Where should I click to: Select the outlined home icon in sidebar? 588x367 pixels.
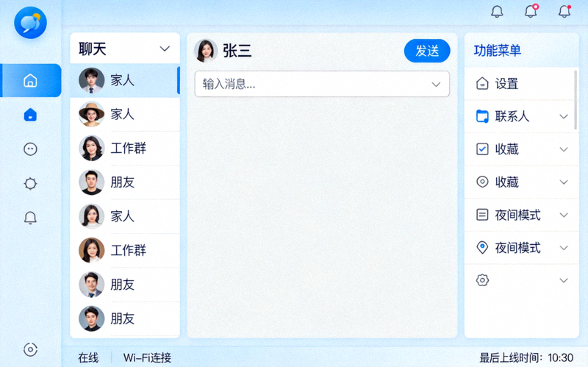(x=30, y=80)
